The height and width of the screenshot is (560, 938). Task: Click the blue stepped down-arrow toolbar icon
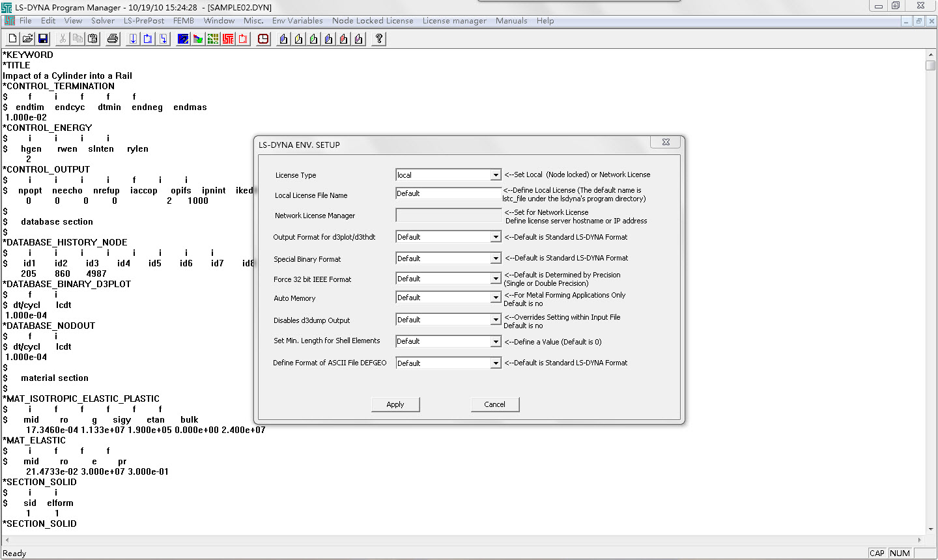[163, 39]
